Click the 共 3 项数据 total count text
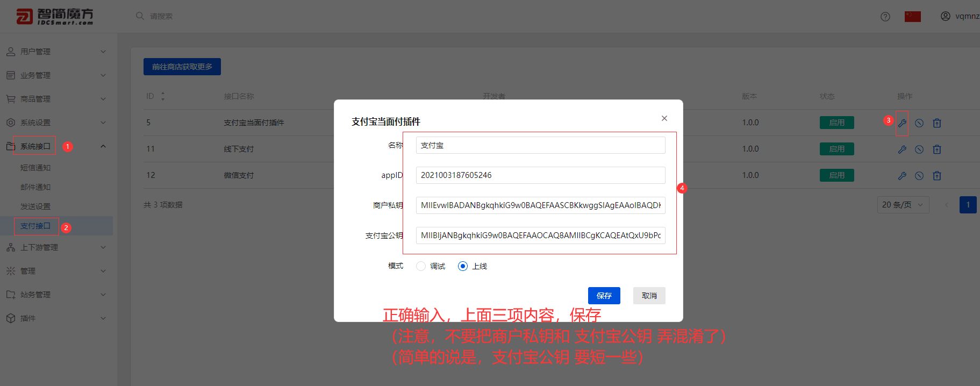The width and height of the screenshot is (980, 386). pyautogui.click(x=163, y=205)
